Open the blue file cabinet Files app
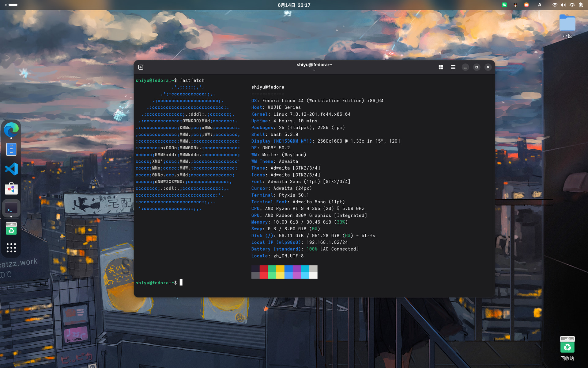Viewport: 588px width, 368px height. 11,149
